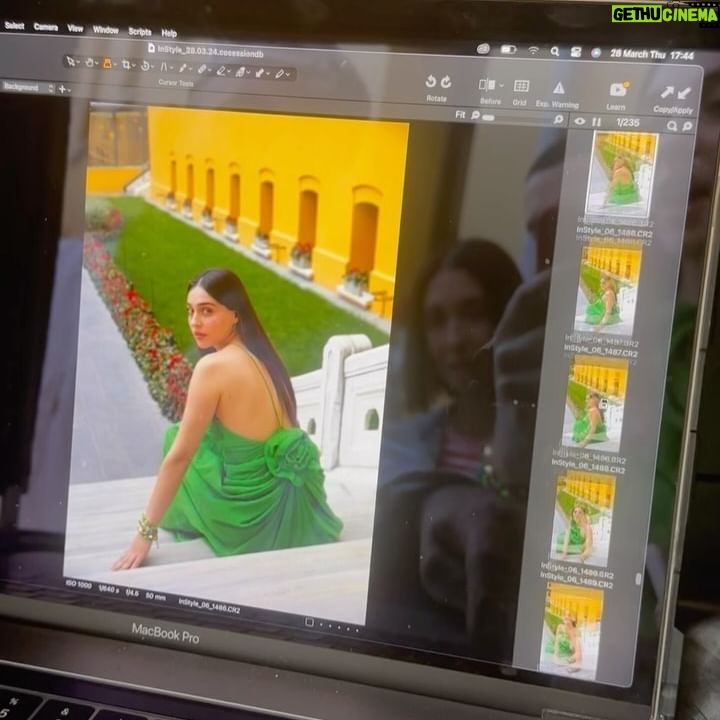Screen dimensions: 720x720
Task: Toggle the Before comparison view
Action: pos(487,85)
